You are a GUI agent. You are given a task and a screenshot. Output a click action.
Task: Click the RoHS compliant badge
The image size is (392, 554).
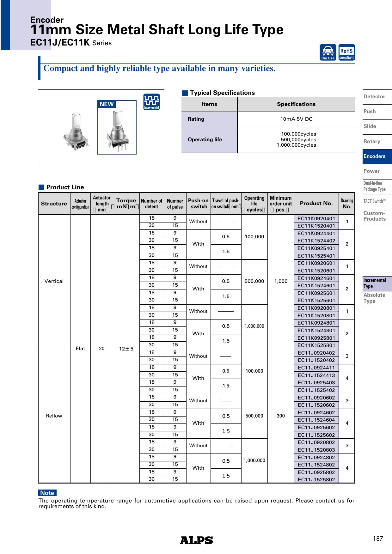pyautogui.click(x=346, y=52)
